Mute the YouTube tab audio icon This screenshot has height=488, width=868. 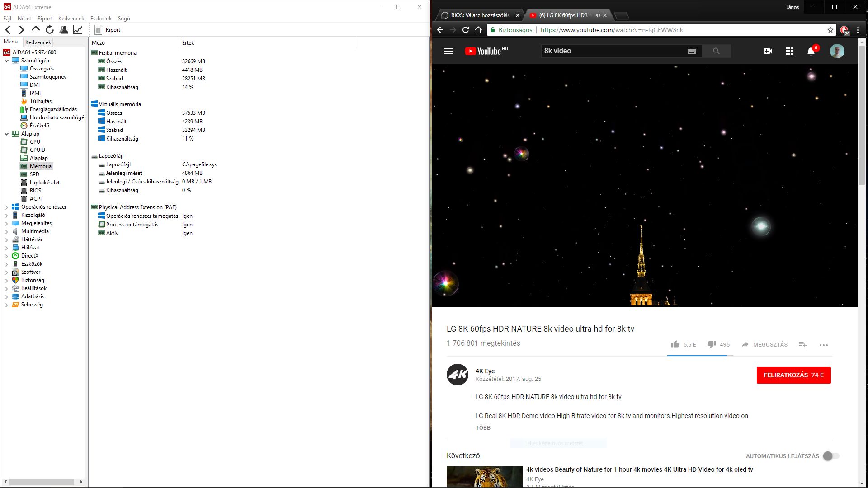[598, 15]
